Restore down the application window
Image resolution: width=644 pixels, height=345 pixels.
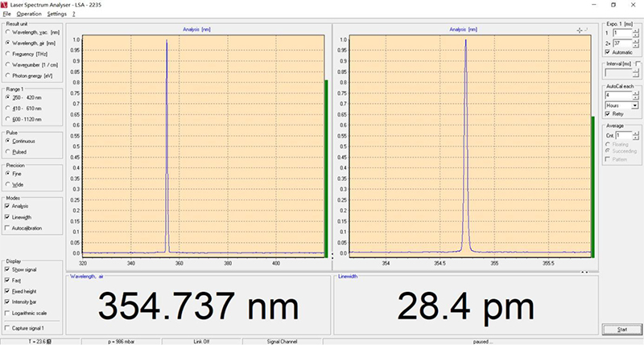pos(613,5)
